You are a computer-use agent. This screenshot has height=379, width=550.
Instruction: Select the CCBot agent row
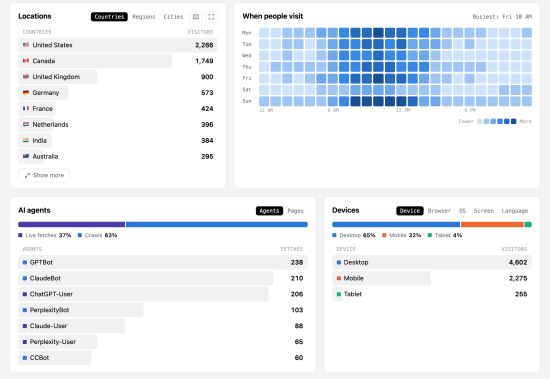[163, 358]
